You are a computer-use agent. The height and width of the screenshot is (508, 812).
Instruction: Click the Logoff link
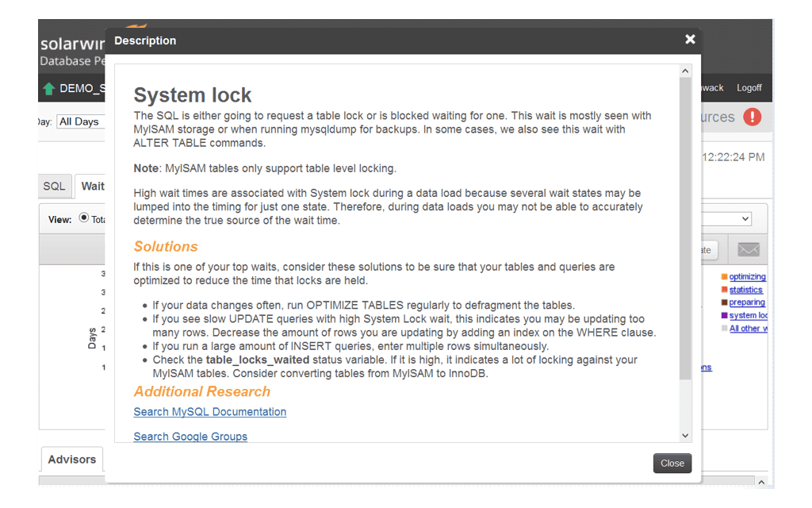click(749, 87)
